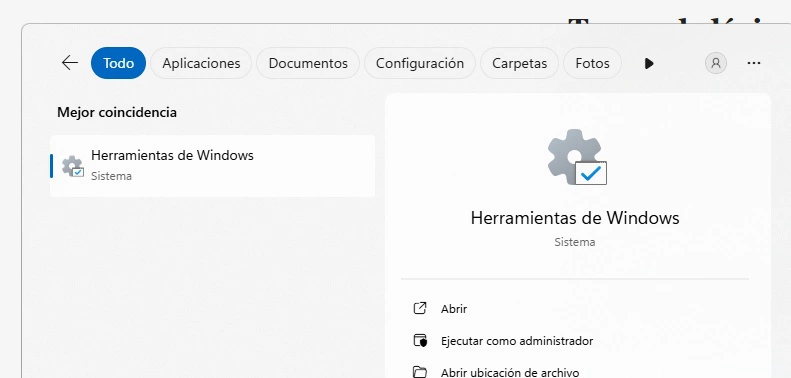
Task: Select the Herramientas de Windows best match result
Action: click(212, 166)
